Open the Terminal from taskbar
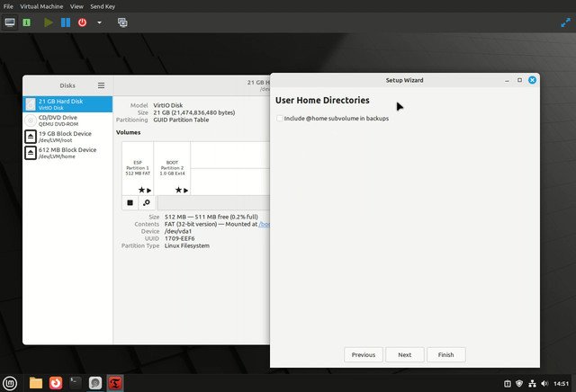Image resolution: width=576 pixels, height=392 pixels. click(76, 383)
